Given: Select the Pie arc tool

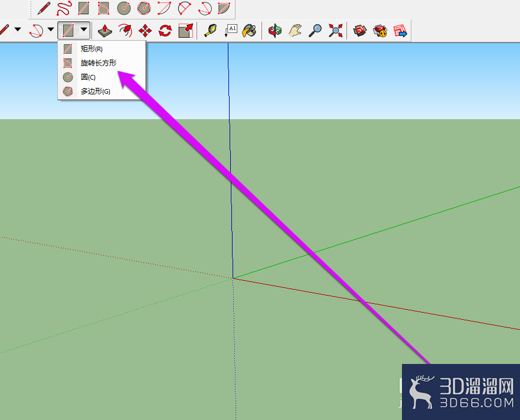Looking at the screenshot, I should (x=224, y=8).
